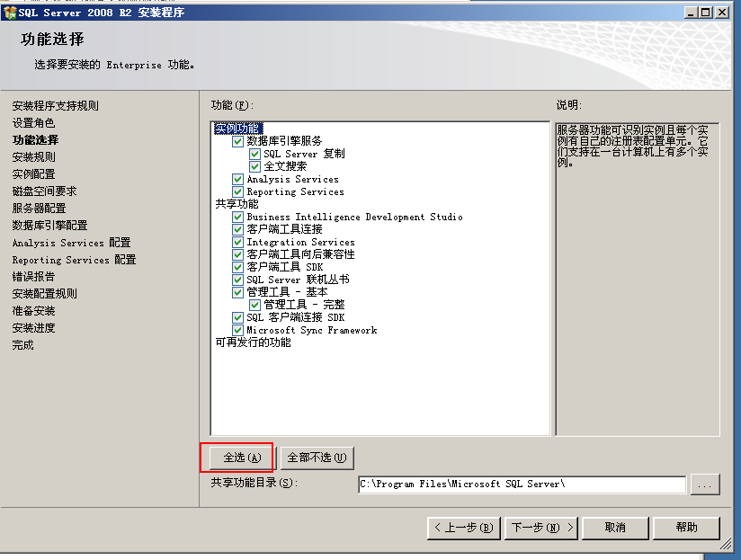Click the bold 功能选择 step
The image size is (741, 560).
point(35,140)
